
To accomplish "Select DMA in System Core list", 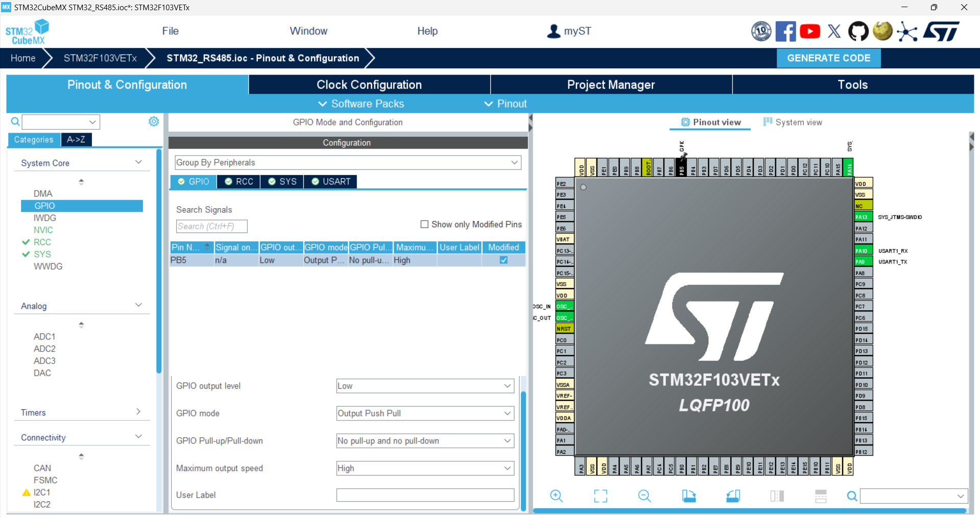I will click(x=43, y=193).
